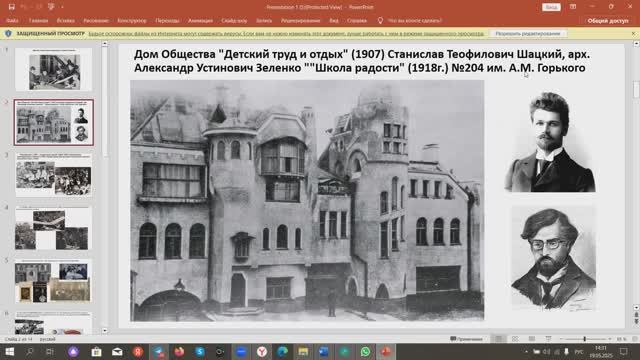Click the zoom percentage value
Viewport: 640px width, 360px height.
[621, 339]
